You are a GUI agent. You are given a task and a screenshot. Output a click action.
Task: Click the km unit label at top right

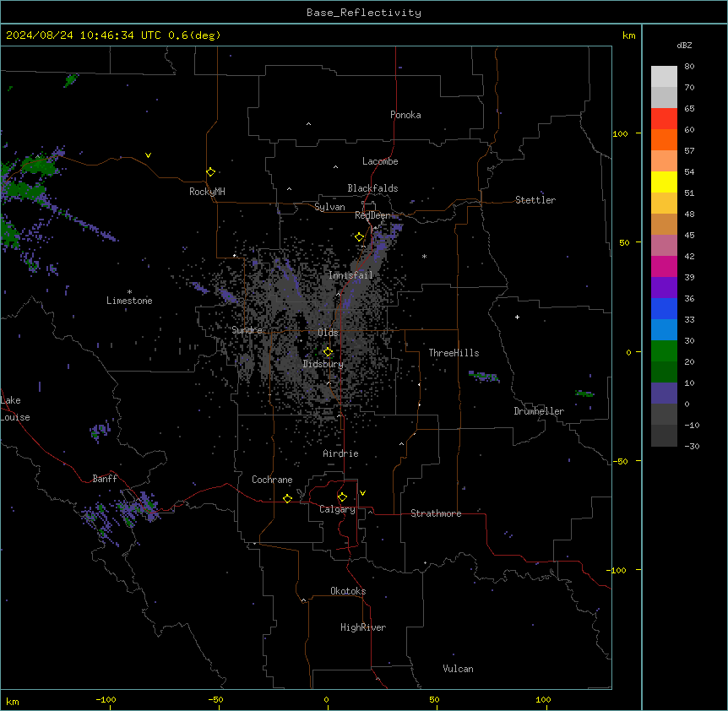628,35
